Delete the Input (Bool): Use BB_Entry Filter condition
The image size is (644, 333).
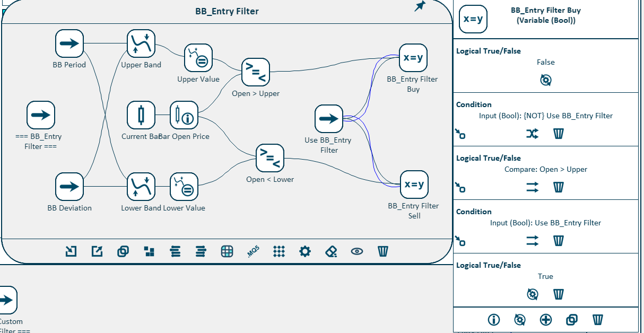coord(558,241)
